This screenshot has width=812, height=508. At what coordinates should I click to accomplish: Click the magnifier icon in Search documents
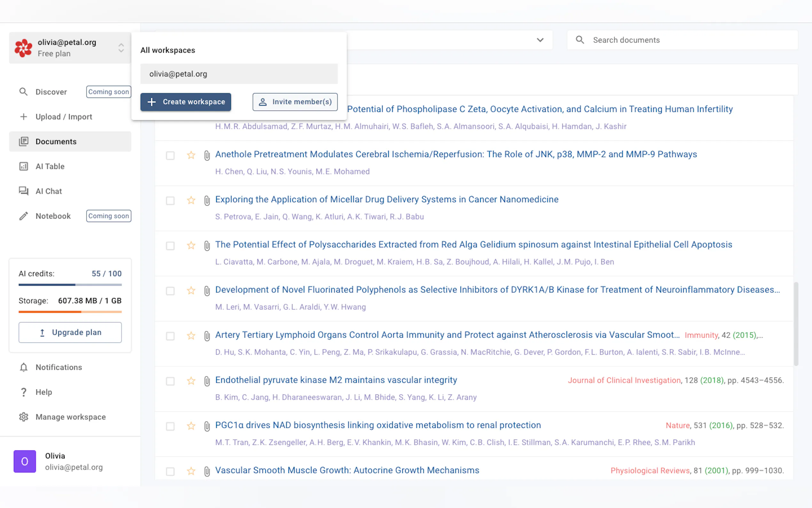click(580, 40)
